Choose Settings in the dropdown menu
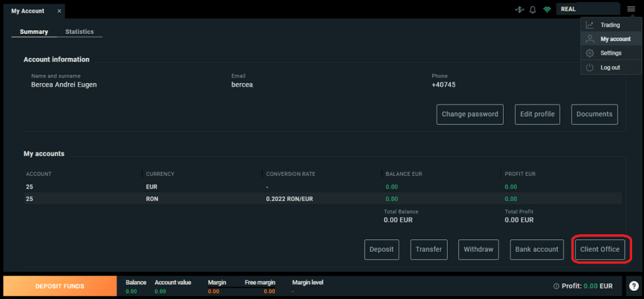644x299 pixels. (x=610, y=53)
